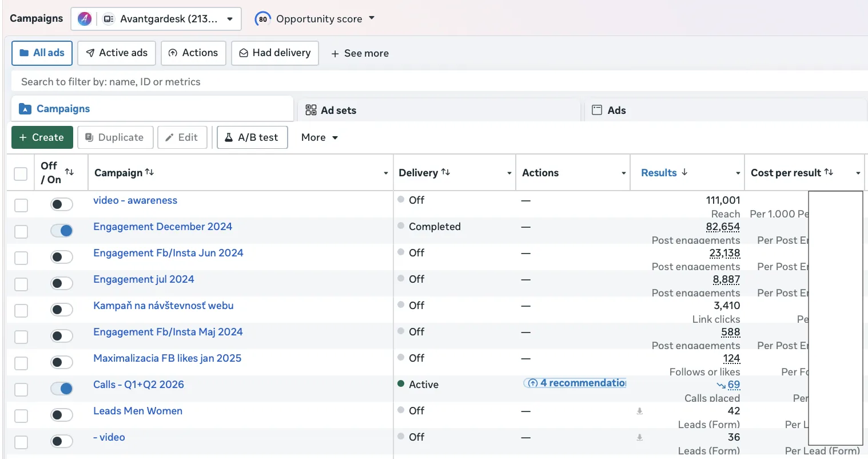Open the Ad sets tab
This screenshot has width=868, height=459.
click(x=439, y=110)
